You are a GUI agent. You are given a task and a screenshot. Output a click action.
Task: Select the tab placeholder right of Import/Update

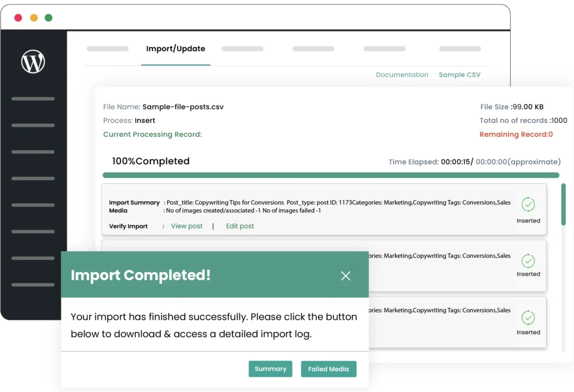tap(242, 49)
